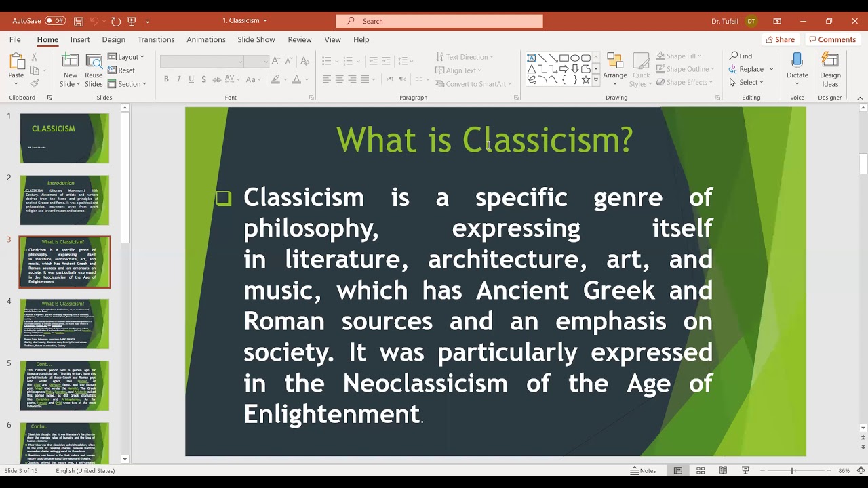Open the font name combo box
The height and width of the screenshot is (488, 868).
pos(202,62)
